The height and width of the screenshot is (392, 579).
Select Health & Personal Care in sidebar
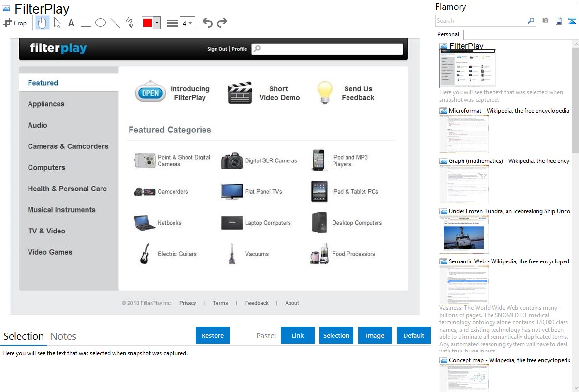(67, 189)
